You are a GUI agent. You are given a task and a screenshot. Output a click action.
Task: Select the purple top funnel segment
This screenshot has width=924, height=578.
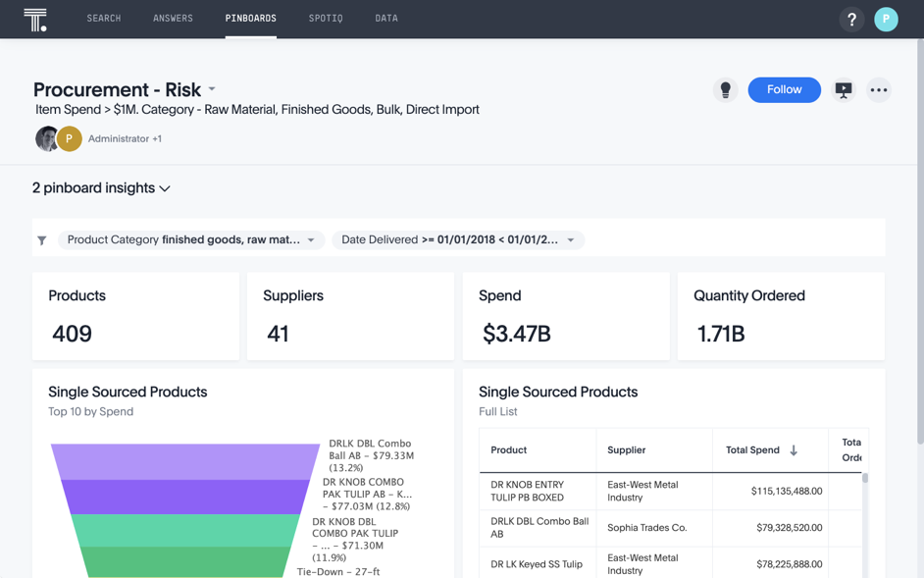[185, 461]
